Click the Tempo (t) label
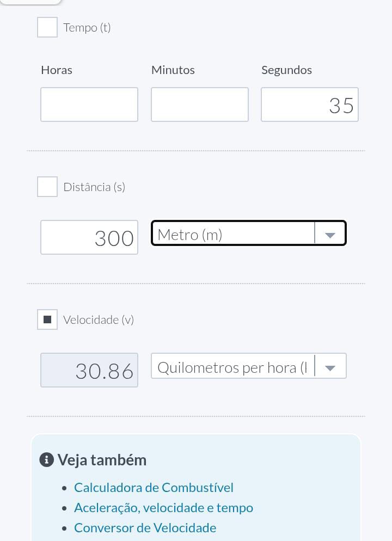The image size is (392, 541). (x=87, y=27)
